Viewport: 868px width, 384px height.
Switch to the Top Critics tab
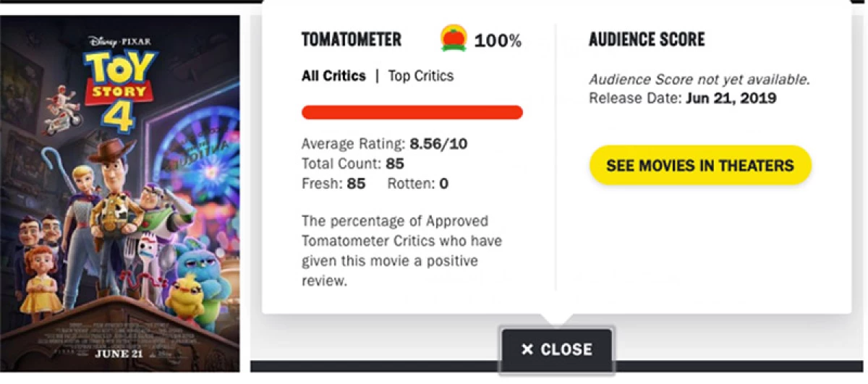click(x=421, y=76)
